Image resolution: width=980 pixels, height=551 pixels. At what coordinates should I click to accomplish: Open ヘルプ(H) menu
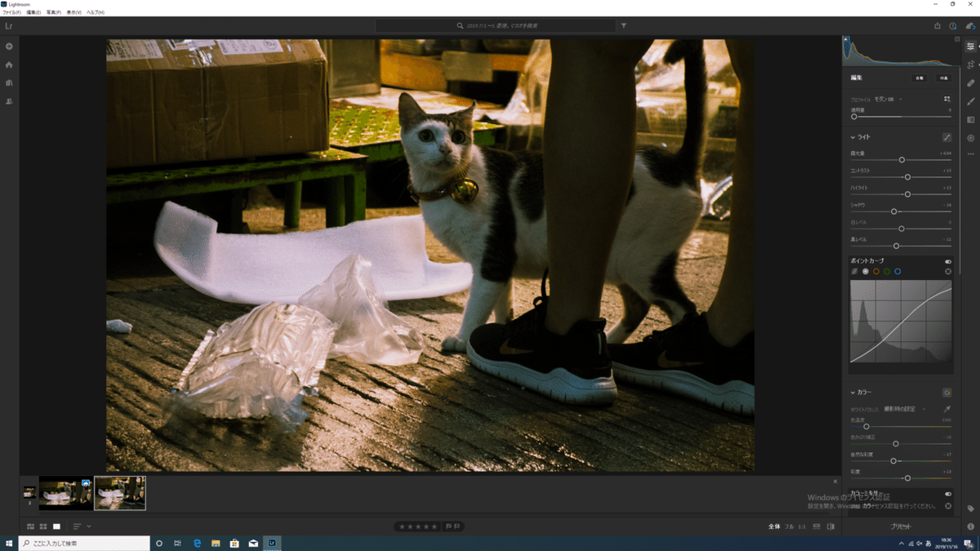95,12
